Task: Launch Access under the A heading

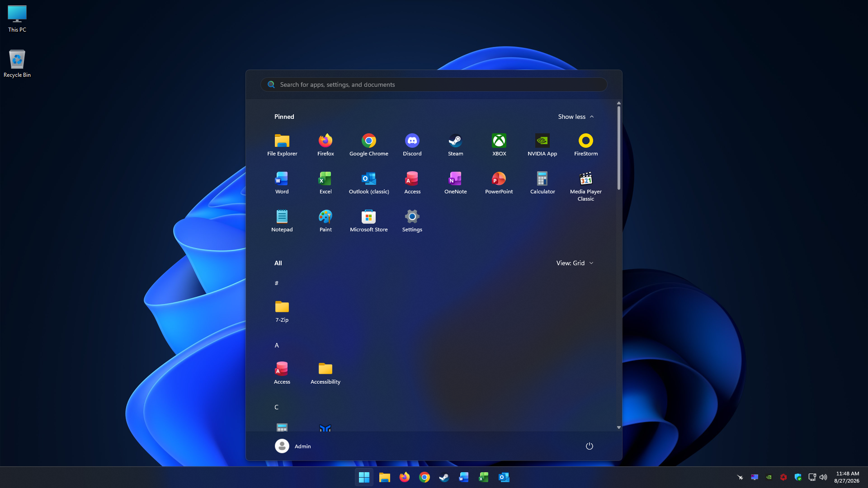Action: (x=282, y=373)
